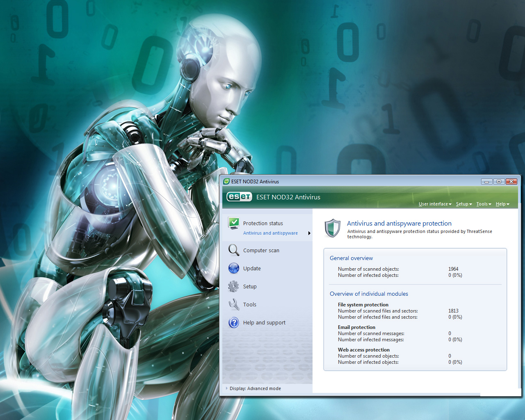Click the ESET title bar app icon
The image size is (525, 420).
(x=226, y=181)
